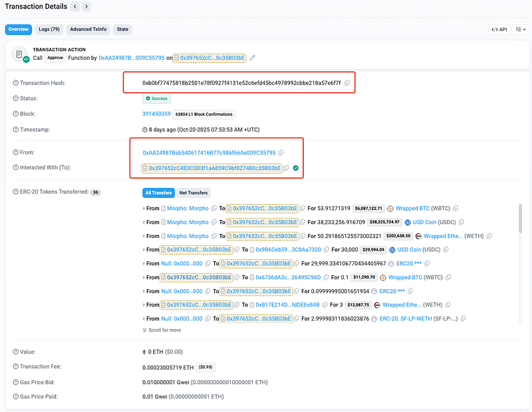The height and width of the screenshot is (412, 532).
Task: Go to previous transaction using left arrow
Action: tap(74, 7)
